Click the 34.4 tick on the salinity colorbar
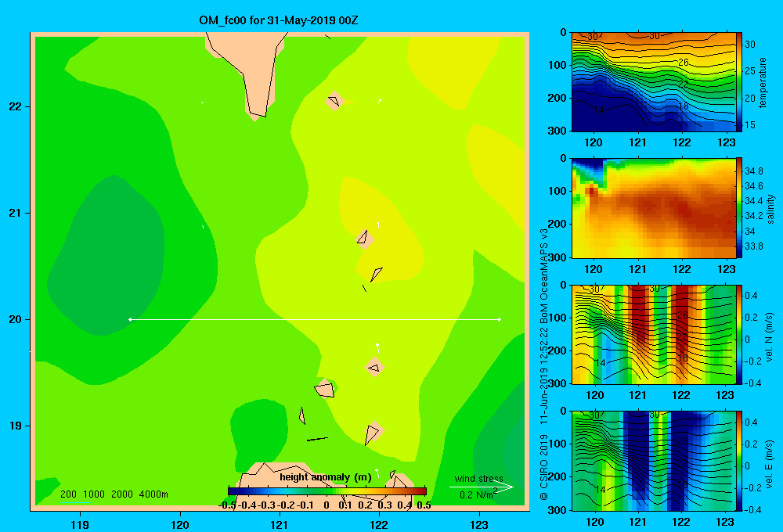 pyautogui.click(x=753, y=201)
